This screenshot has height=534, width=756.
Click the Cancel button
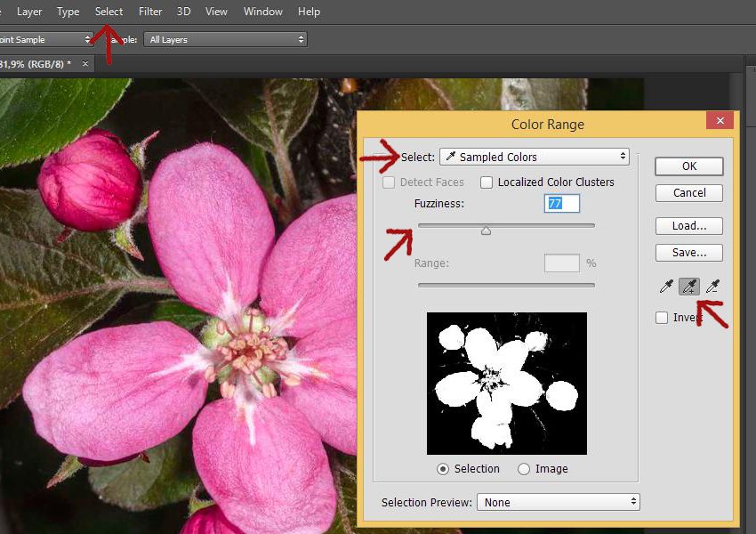[x=688, y=193]
